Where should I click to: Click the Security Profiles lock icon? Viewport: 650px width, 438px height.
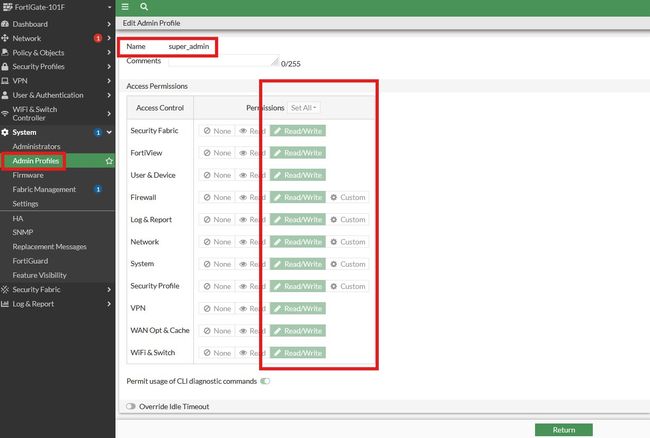tap(5, 66)
